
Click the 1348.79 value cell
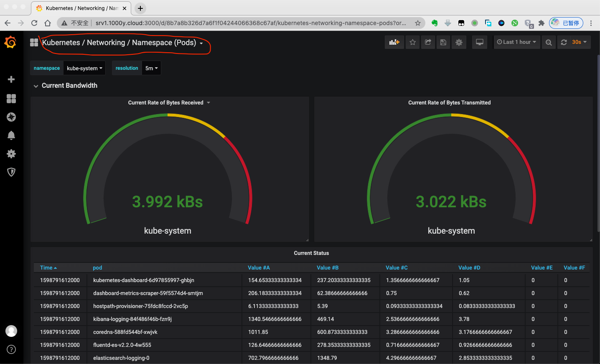[x=346, y=358]
